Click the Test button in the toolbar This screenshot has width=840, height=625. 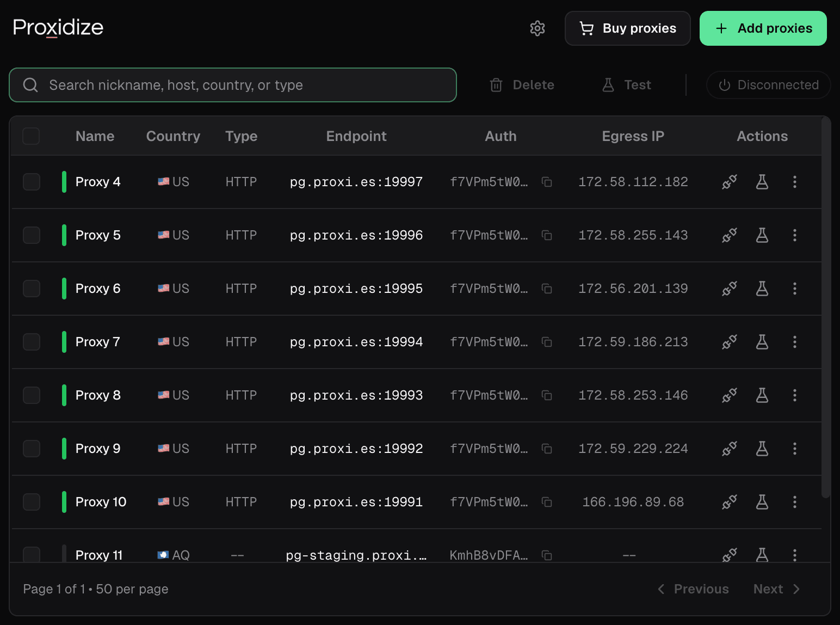(x=627, y=85)
